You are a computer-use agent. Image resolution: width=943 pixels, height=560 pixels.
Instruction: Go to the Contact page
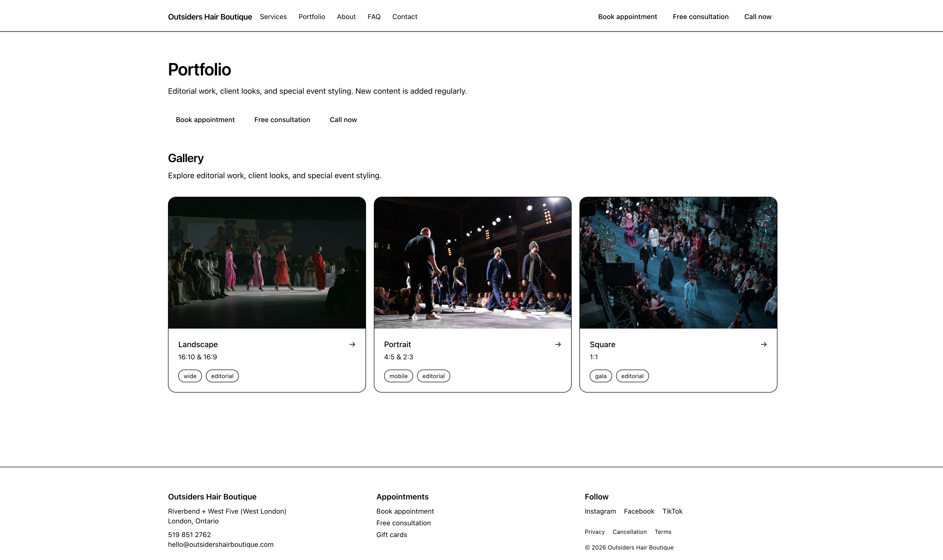[x=405, y=17]
